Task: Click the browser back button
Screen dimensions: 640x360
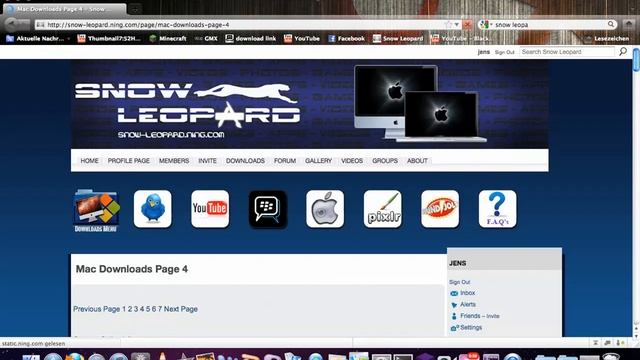Action: point(11,24)
